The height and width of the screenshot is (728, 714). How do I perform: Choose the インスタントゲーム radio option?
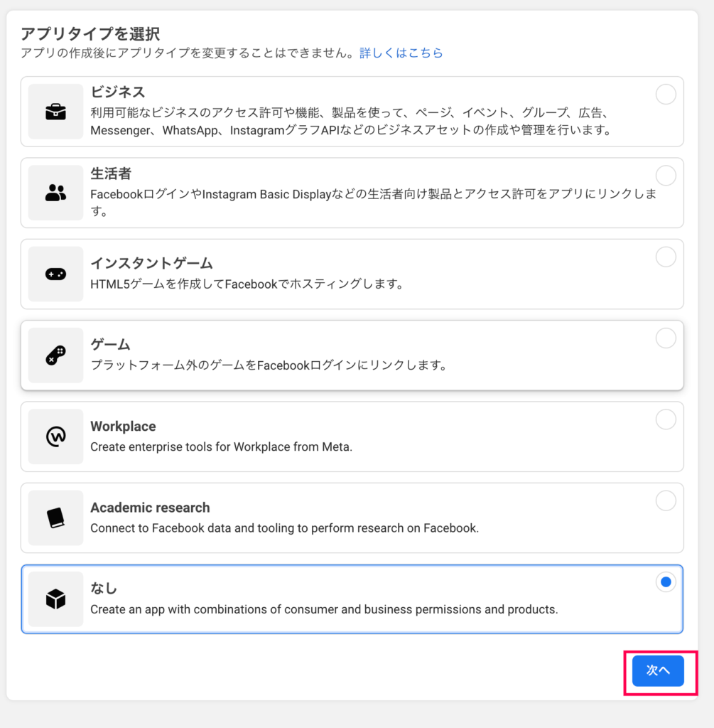point(666,257)
